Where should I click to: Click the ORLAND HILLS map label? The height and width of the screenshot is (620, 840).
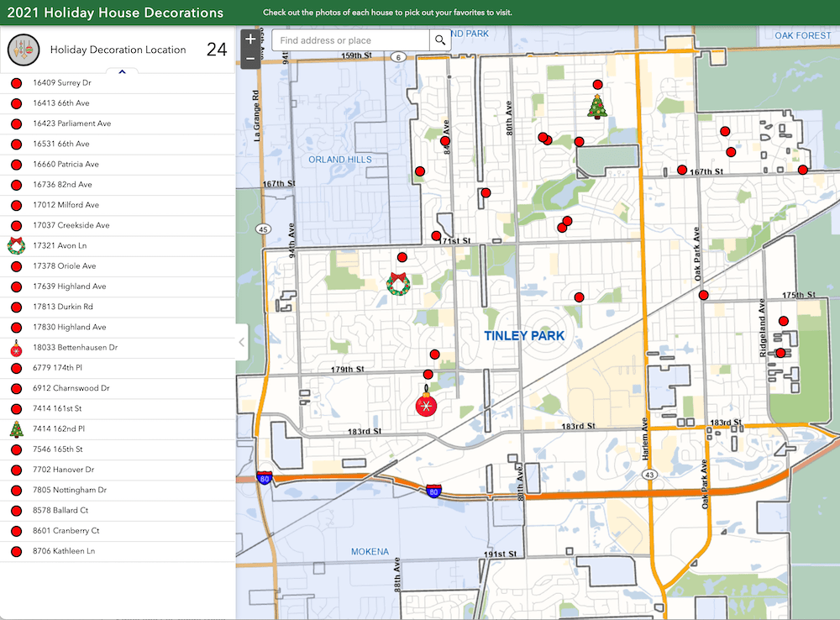click(x=339, y=160)
